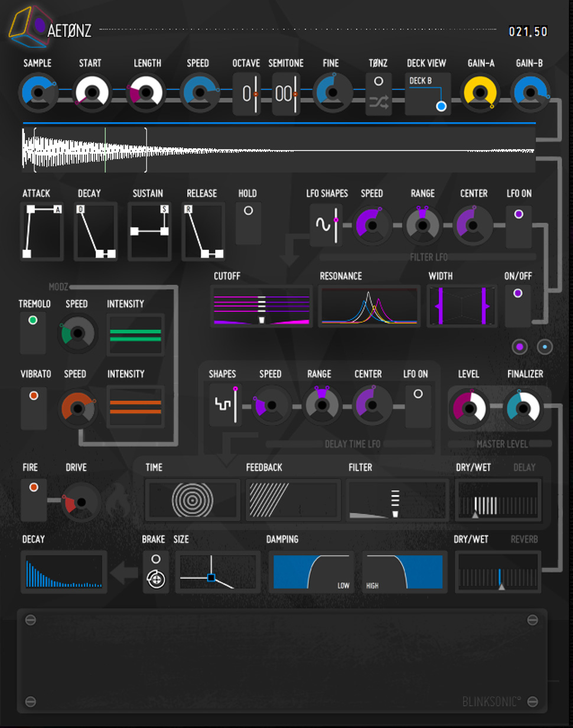Click the TØNZ shuffle randomizer icon
Viewport: 573px width, 728px height.
coord(378,102)
